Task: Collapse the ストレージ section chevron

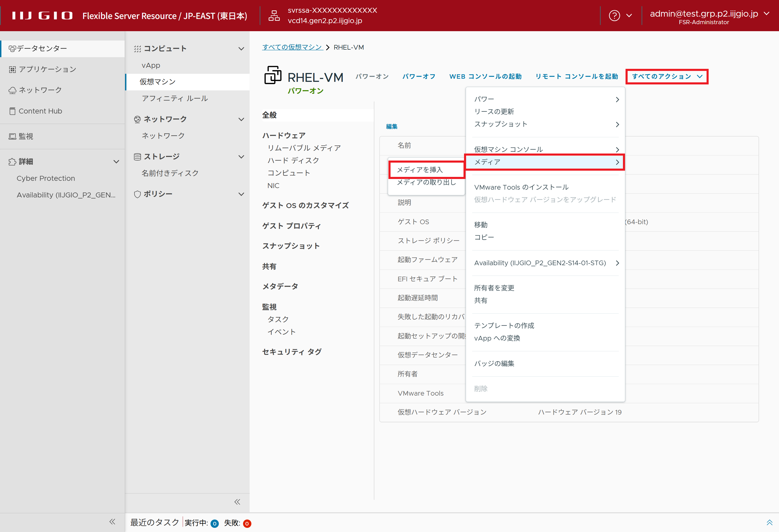Action: [x=241, y=157]
